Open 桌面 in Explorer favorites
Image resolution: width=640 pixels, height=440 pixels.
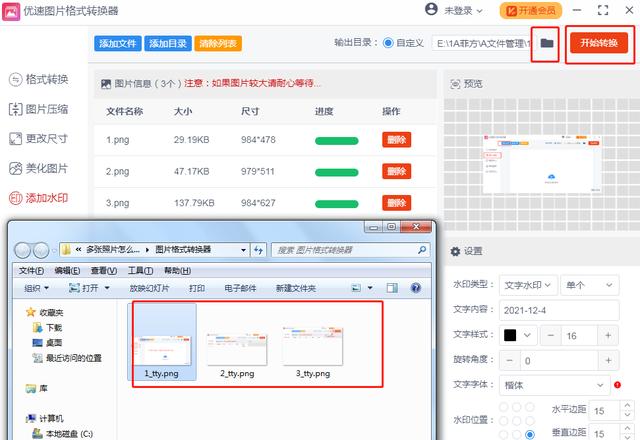tap(48, 342)
